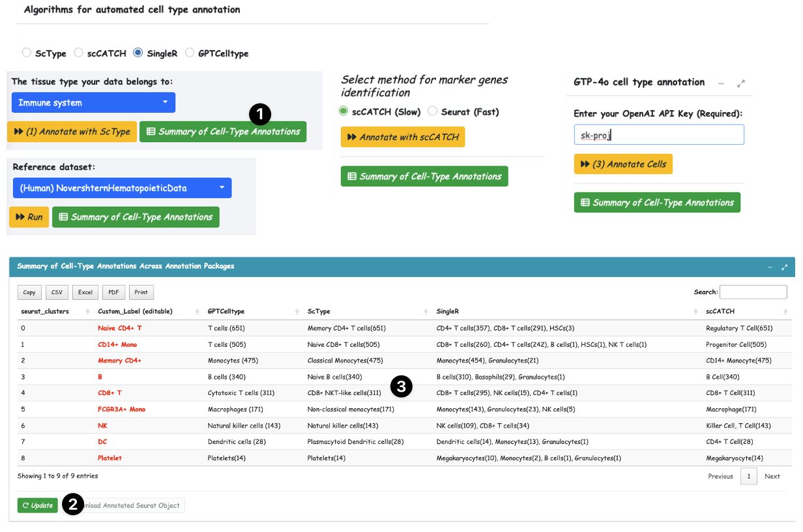Viewport: 803px width, 532px height.
Task: Collapse the summary table panel
Action: click(770, 267)
